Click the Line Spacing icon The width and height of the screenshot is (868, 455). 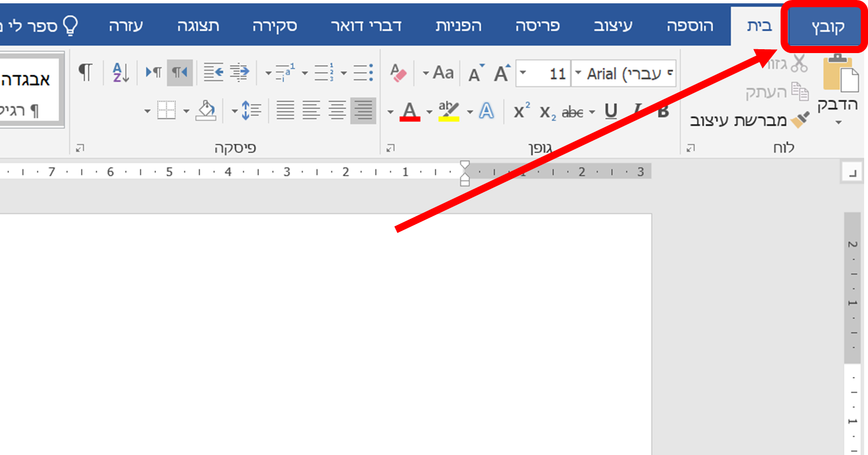251,111
